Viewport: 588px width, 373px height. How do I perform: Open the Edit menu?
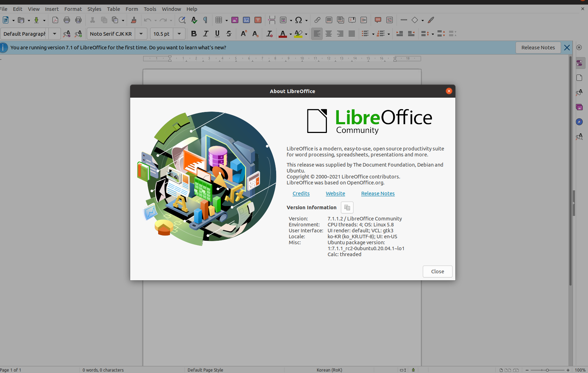tap(17, 9)
